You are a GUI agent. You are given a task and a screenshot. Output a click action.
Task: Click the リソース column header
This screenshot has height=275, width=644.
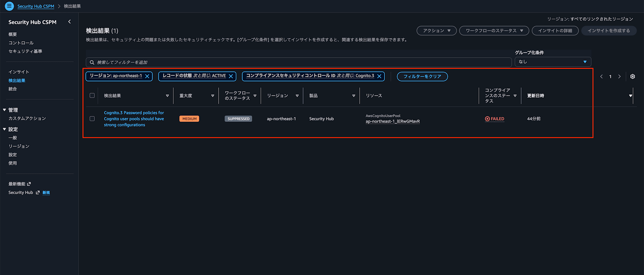pos(374,96)
